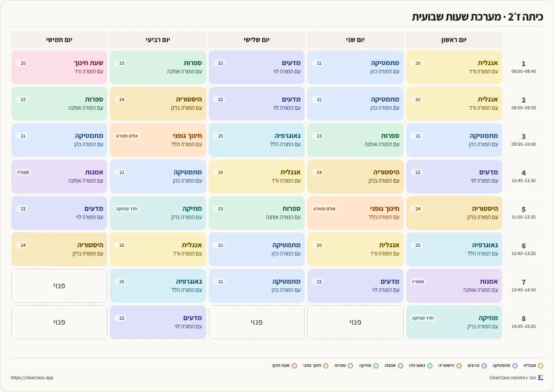Click period 4 time label 10:45–11:30
The width and height of the screenshot is (554, 392).
[524, 181]
